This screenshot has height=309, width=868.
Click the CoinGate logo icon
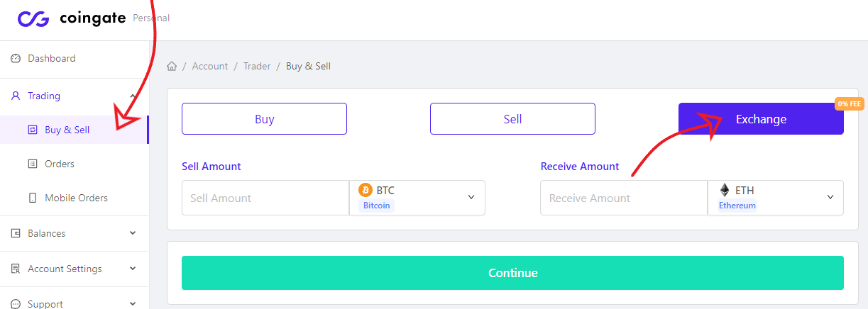coord(33,18)
